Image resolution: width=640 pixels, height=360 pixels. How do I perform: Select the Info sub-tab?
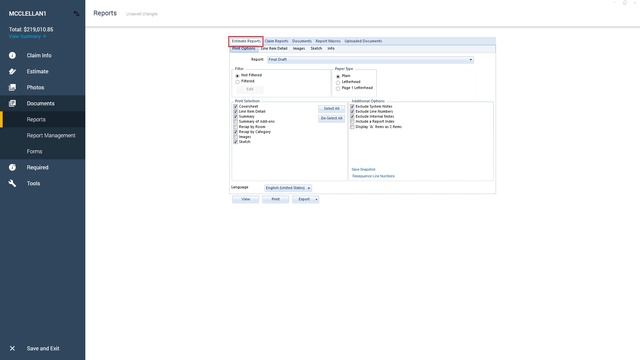tap(331, 49)
